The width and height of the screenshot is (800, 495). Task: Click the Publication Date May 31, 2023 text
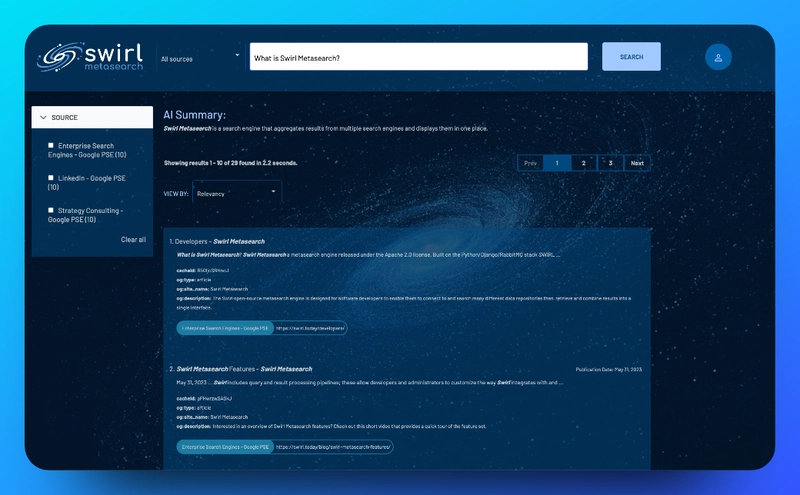609,369
